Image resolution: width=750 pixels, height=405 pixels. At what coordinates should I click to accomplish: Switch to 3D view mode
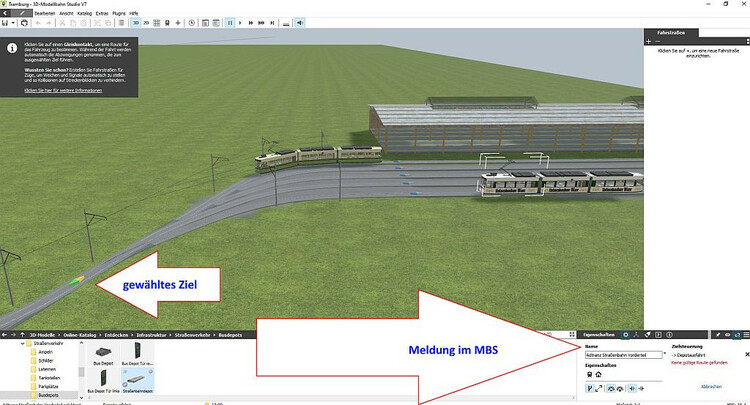pos(136,23)
